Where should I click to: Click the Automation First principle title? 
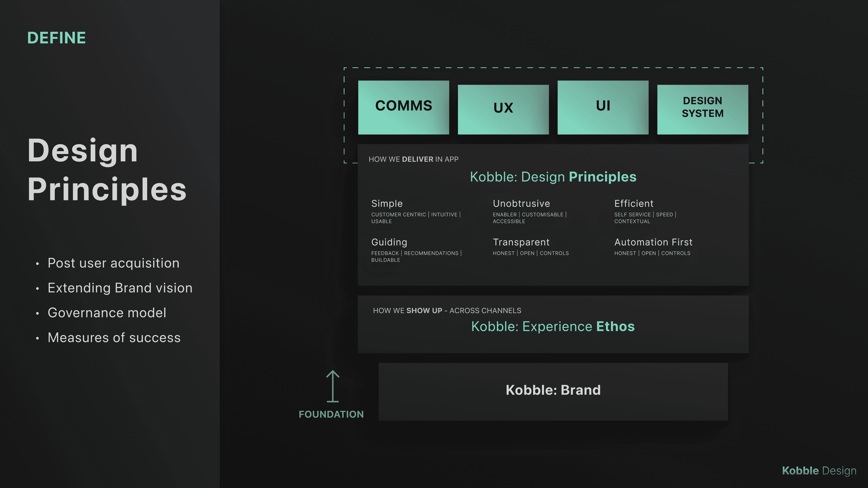653,242
